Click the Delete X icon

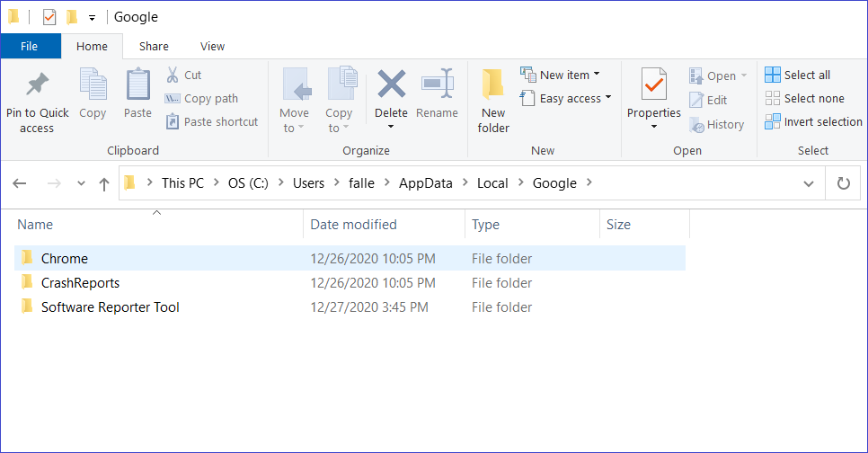[x=392, y=84]
